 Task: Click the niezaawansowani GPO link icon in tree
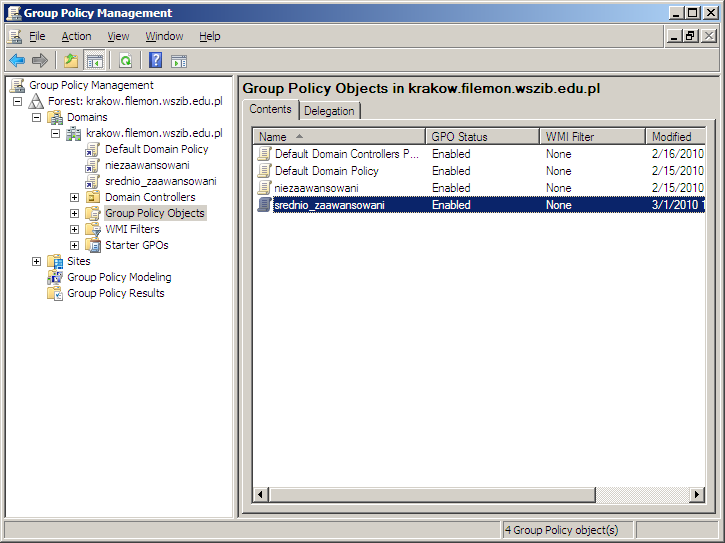coord(92,166)
